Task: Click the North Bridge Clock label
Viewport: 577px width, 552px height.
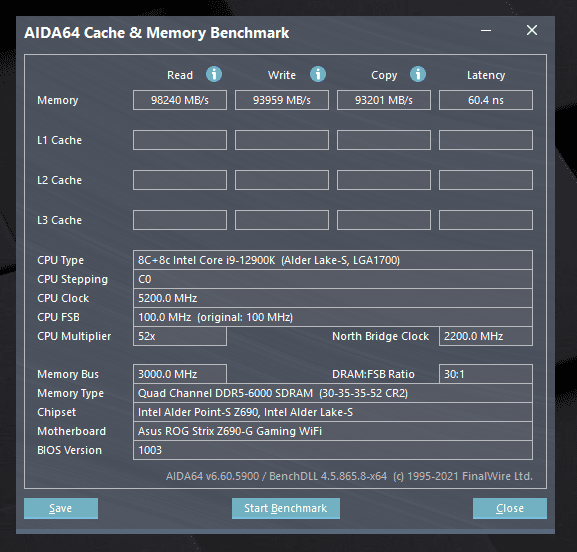Action: coord(380,336)
